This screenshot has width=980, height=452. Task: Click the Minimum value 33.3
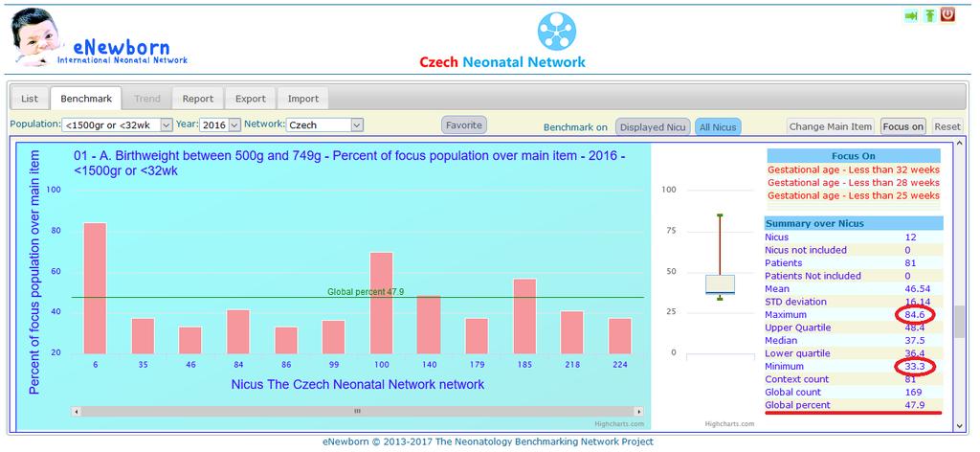[914, 367]
